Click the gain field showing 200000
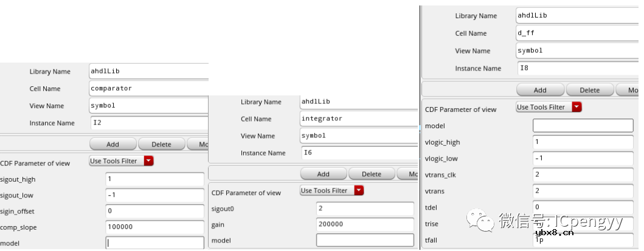 click(365, 224)
